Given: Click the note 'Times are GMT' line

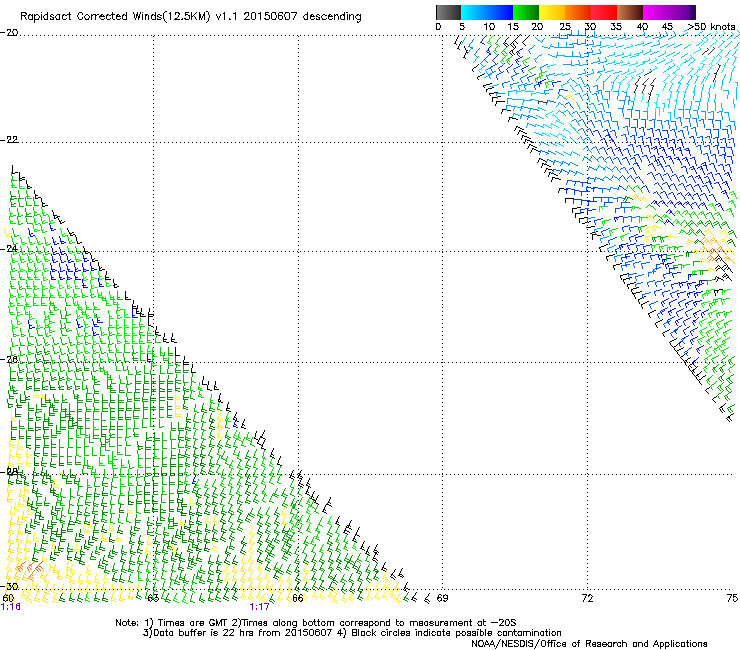Looking at the screenshot, I should point(316,623).
